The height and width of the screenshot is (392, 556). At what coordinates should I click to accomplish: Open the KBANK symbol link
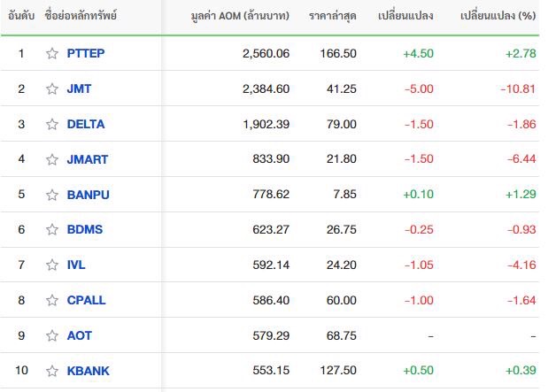pyautogui.click(x=89, y=371)
